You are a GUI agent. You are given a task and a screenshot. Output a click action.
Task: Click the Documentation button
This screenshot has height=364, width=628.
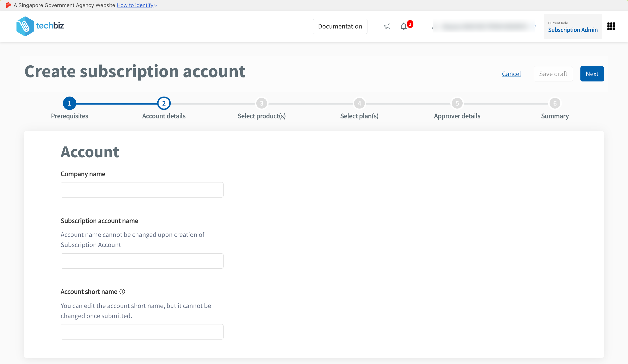click(340, 26)
